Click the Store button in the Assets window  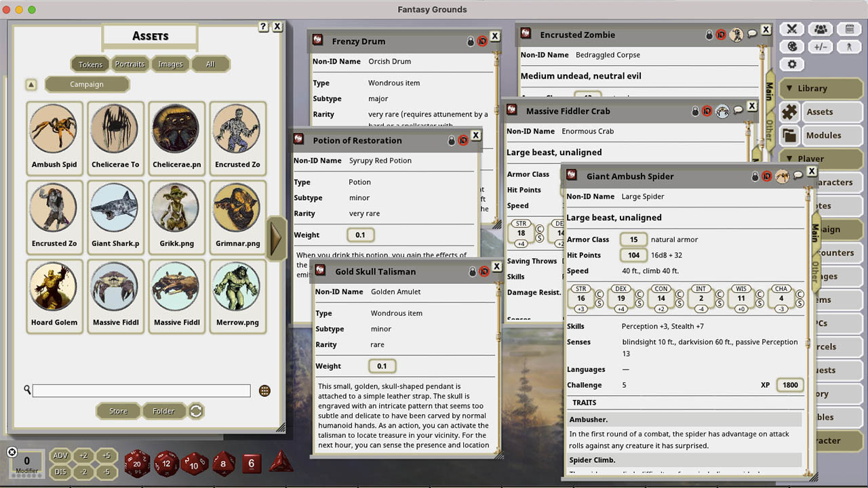[x=118, y=411]
